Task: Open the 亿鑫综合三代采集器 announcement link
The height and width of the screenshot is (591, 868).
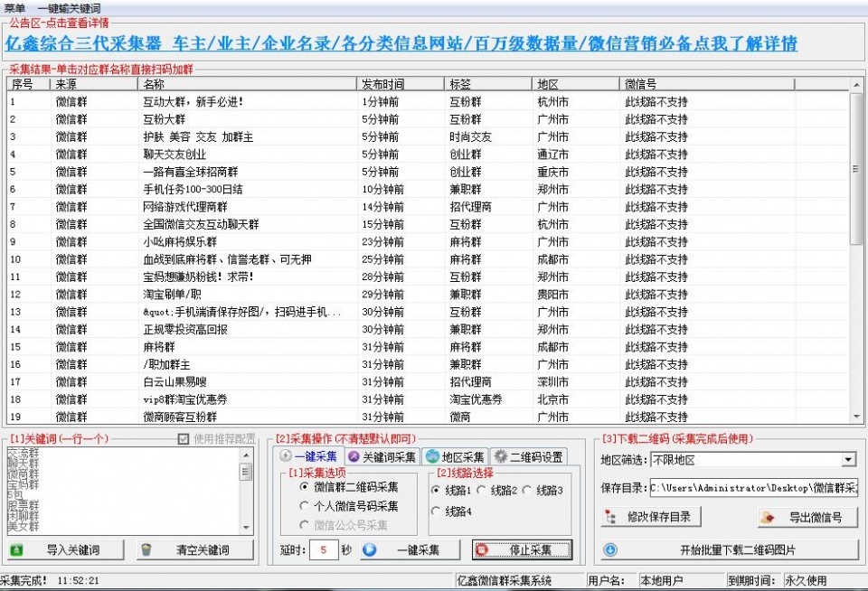Action: click(401, 43)
